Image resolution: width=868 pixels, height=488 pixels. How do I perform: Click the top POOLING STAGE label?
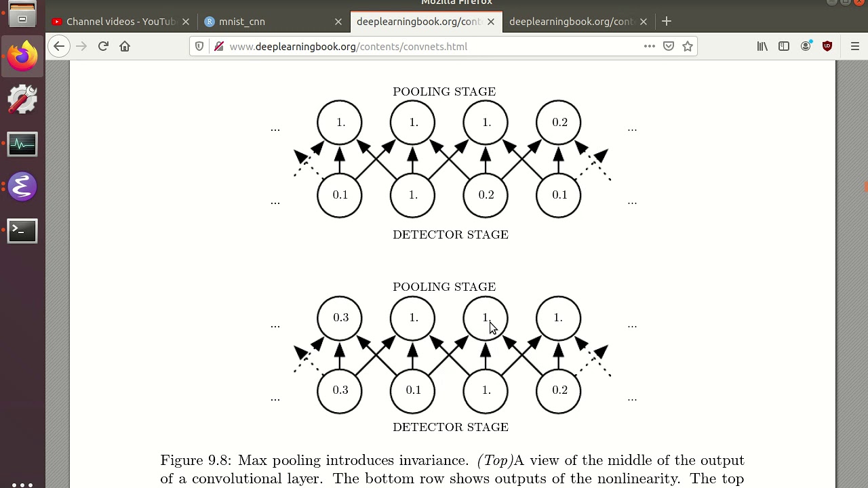444,91
